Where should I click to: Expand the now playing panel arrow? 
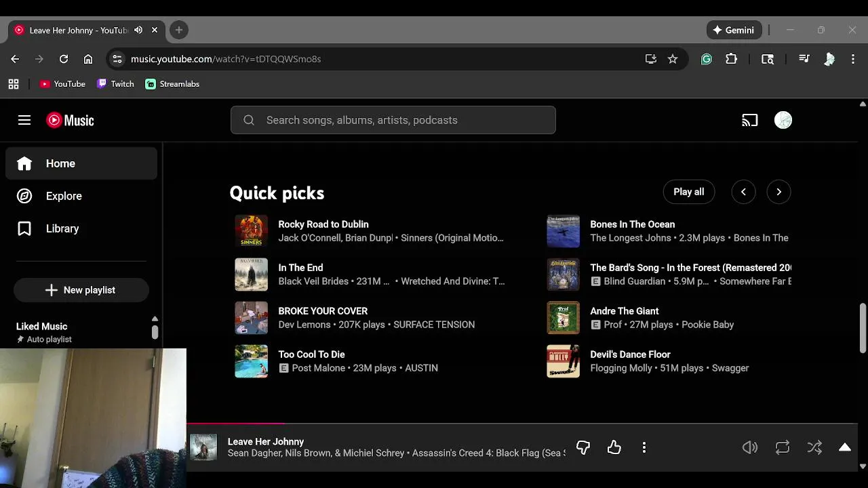point(845,447)
